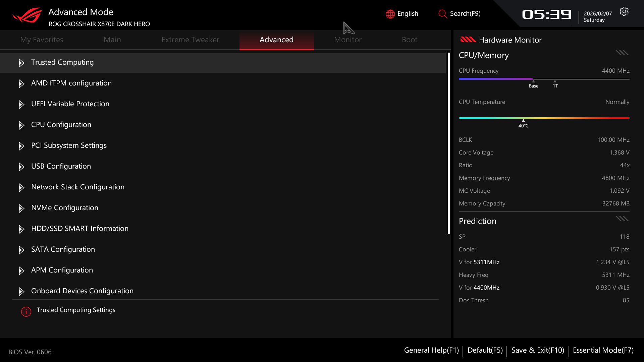This screenshot has width=644, height=362.
Task: Click stripes icon beside CPU/Memory heading
Action: [x=622, y=53]
